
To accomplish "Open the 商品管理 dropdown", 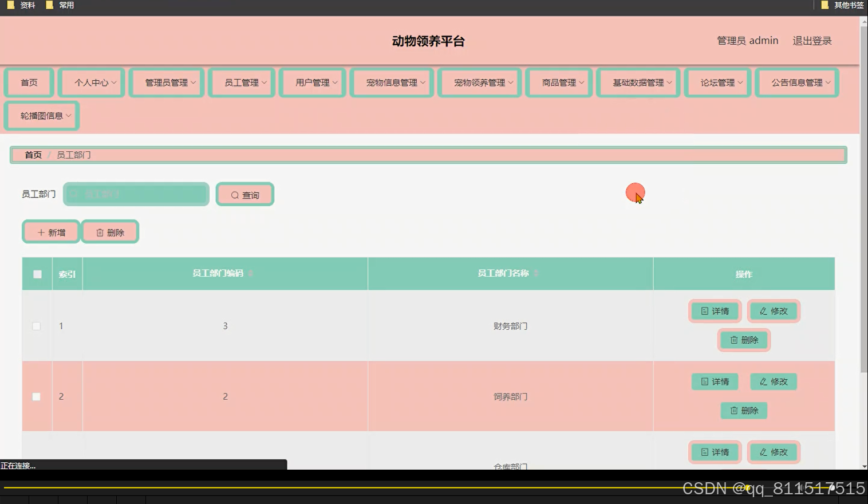I will click(558, 82).
